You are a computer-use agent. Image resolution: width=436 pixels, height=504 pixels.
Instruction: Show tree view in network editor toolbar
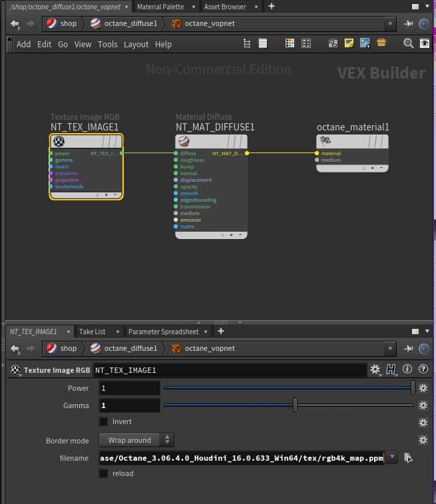(247, 43)
